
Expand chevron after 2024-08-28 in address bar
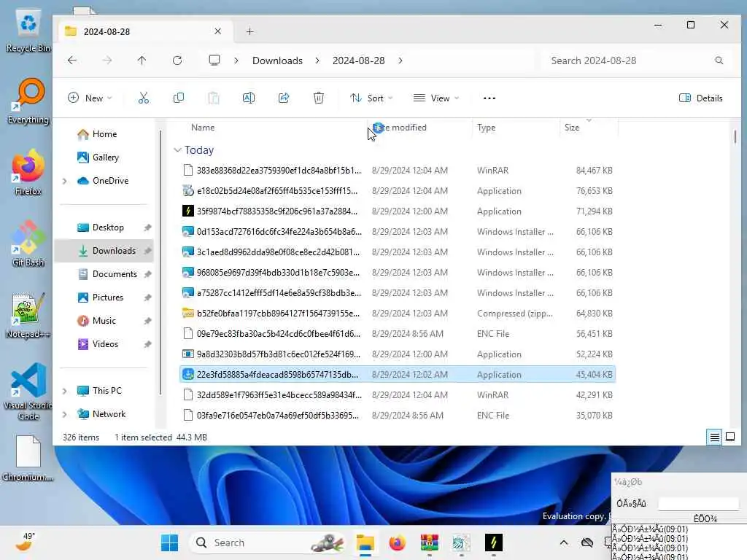(400, 61)
